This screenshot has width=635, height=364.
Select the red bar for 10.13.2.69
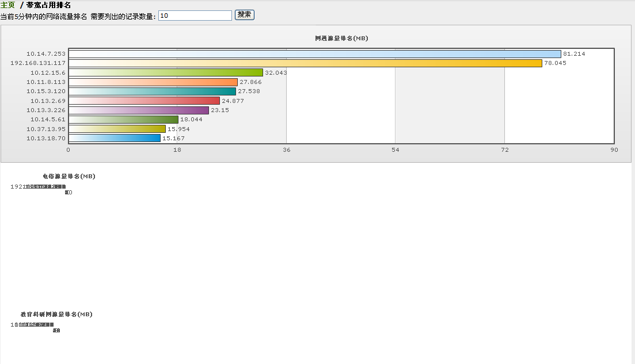[x=144, y=101]
